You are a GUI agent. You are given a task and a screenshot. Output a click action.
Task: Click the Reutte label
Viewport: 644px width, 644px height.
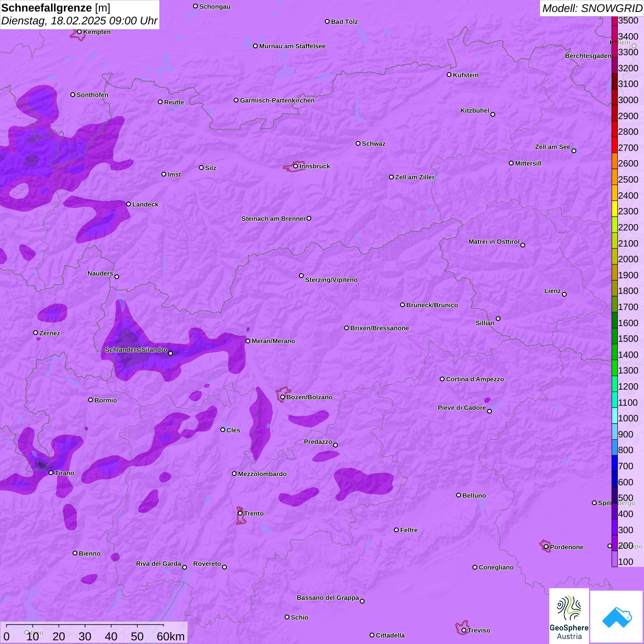[x=174, y=102]
